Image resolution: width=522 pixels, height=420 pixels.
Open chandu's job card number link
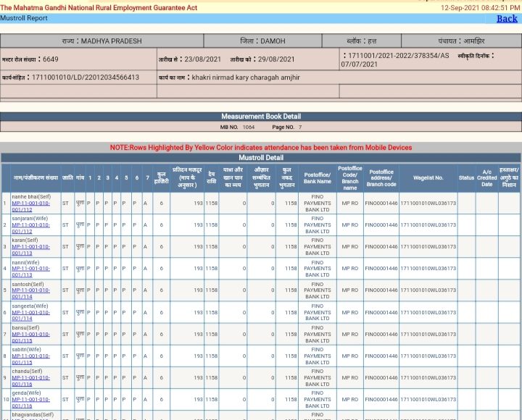tap(30, 381)
